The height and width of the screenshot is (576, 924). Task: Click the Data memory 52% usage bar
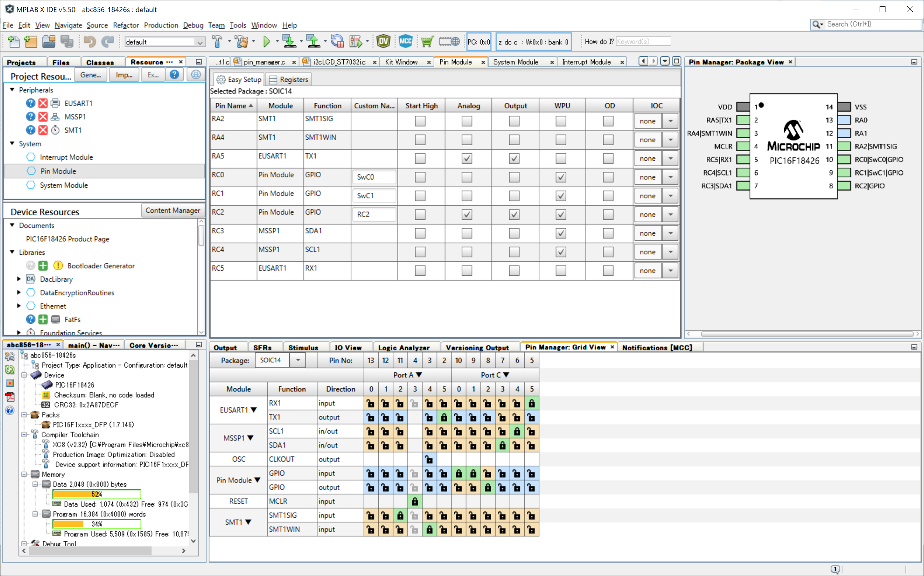pos(97,494)
